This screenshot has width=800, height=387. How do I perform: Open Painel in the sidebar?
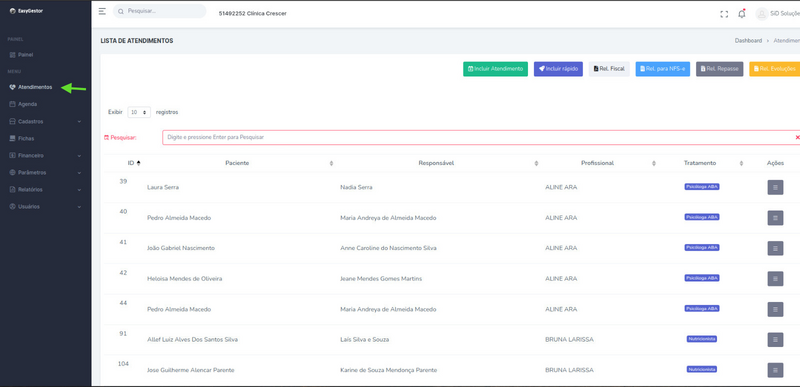click(21, 55)
